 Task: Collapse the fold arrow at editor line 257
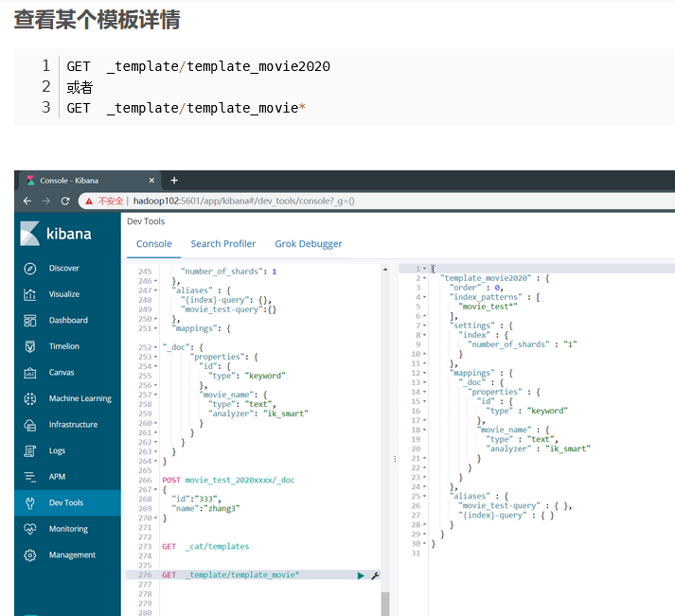[155, 395]
